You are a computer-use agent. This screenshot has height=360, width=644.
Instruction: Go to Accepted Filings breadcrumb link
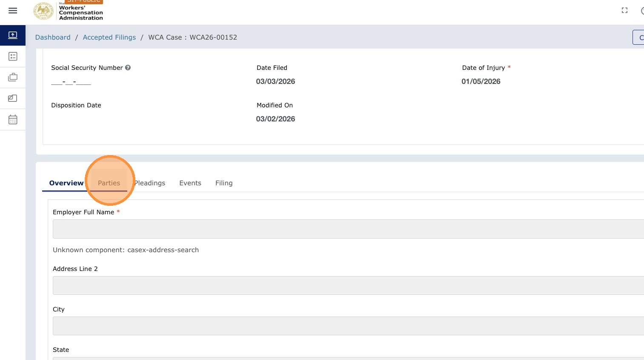tap(109, 37)
